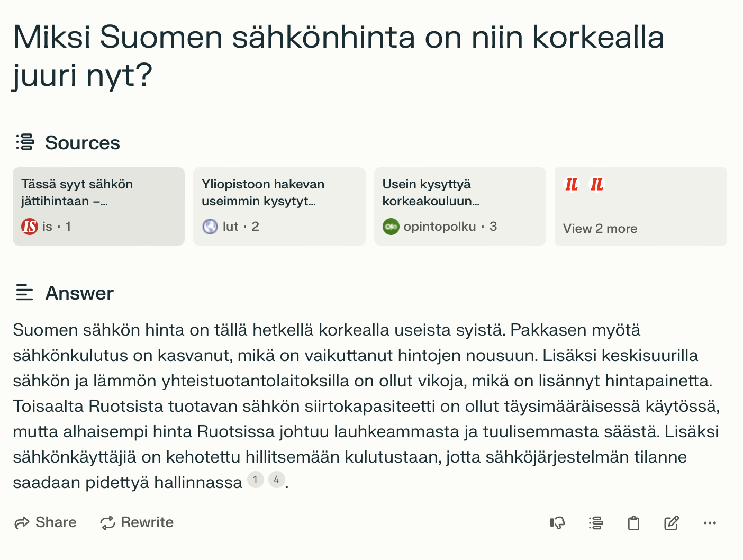Click citation number 4 in the answer
Screen dimensions: 743x560
coord(277,480)
